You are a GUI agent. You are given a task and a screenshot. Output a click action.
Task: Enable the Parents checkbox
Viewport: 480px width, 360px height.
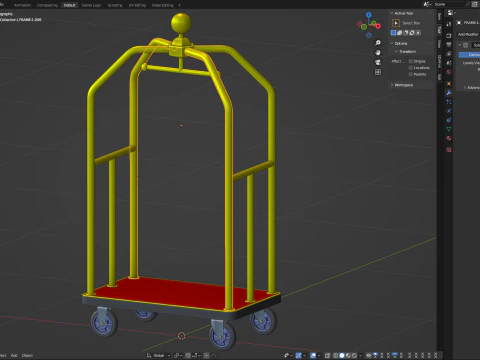click(411, 74)
